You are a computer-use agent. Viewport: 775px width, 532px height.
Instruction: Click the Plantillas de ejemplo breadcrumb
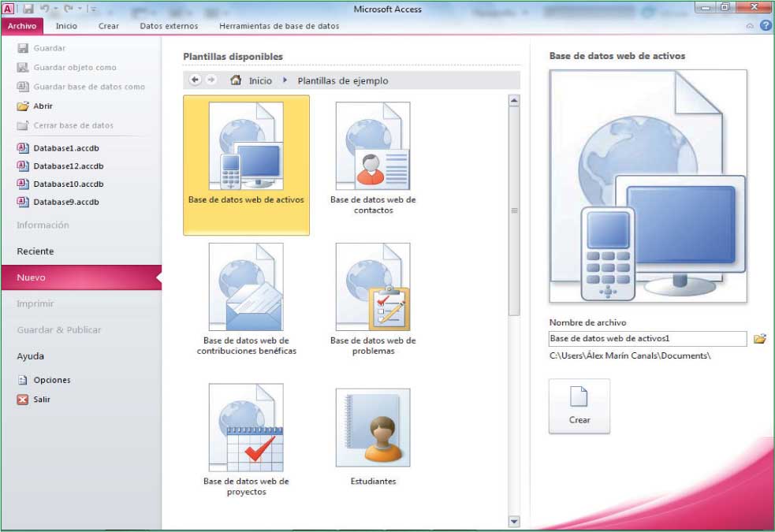(x=342, y=80)
